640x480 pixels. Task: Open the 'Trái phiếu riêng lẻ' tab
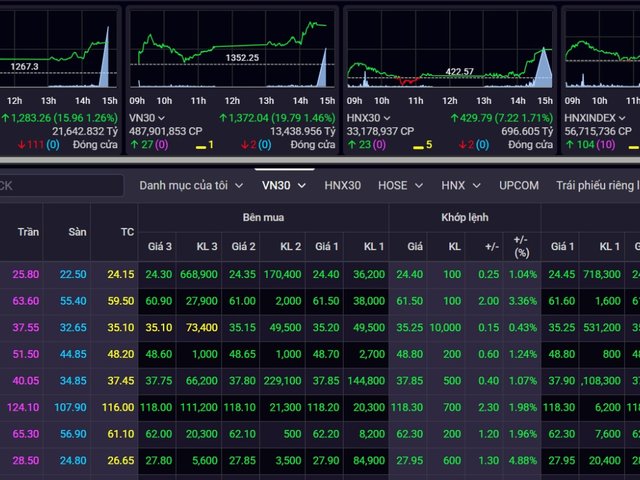coord(597,185)
